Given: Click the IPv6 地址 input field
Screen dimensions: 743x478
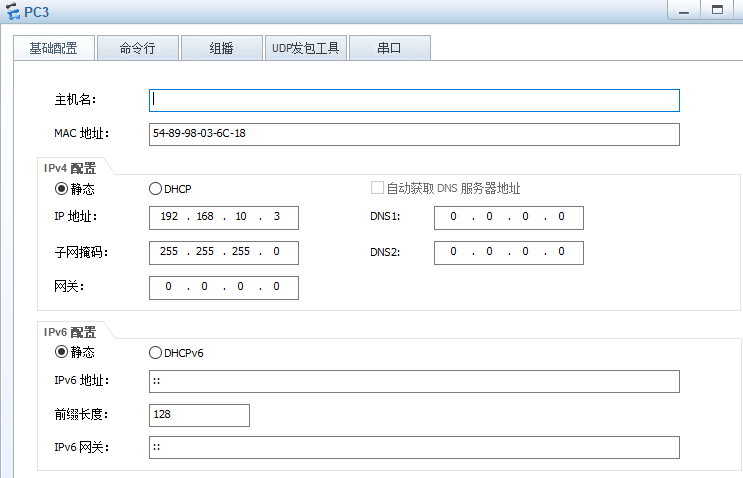Looking at the screenshot, I should point(414,381).
